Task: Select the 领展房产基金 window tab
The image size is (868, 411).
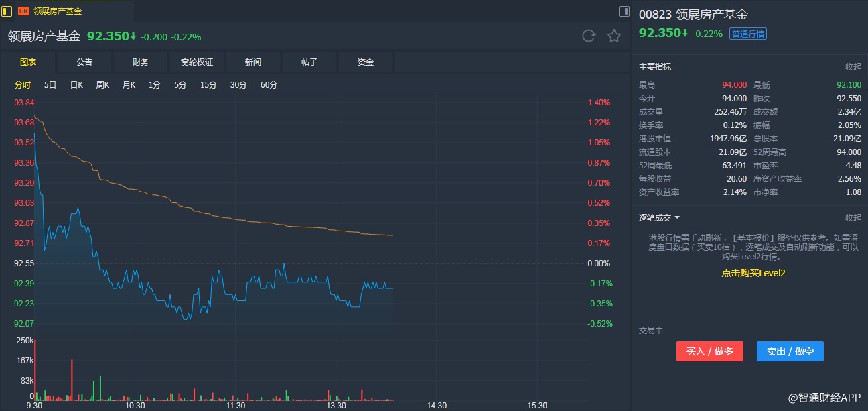Action: pyautogui.click(x=58, y=11)
